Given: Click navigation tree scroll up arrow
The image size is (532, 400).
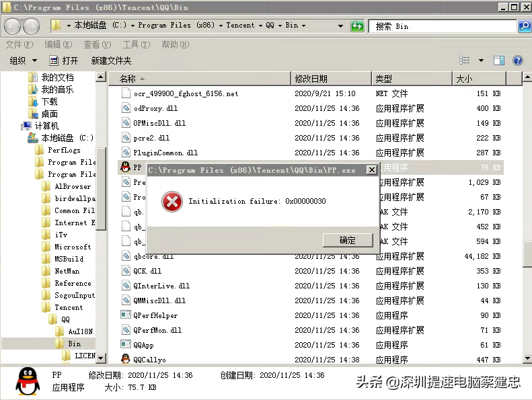Looking at the screenshot, I should (x=101, y=77).
